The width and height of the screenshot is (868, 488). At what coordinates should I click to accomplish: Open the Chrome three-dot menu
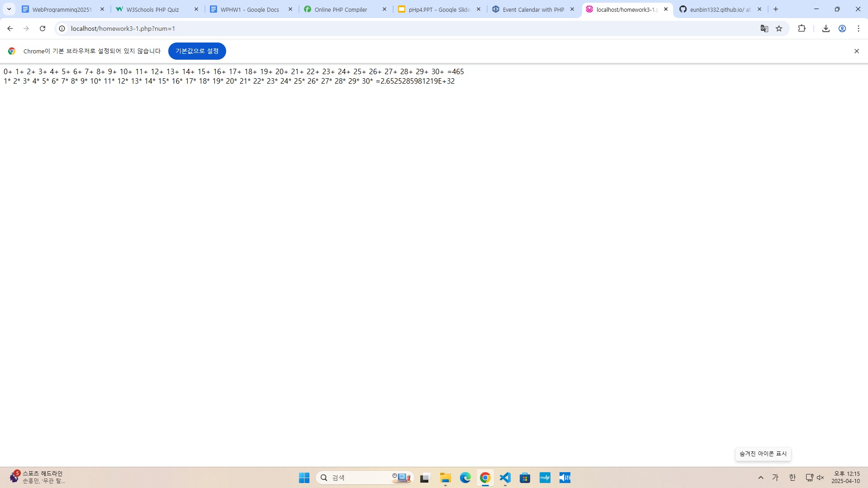(x=858, y=28)
